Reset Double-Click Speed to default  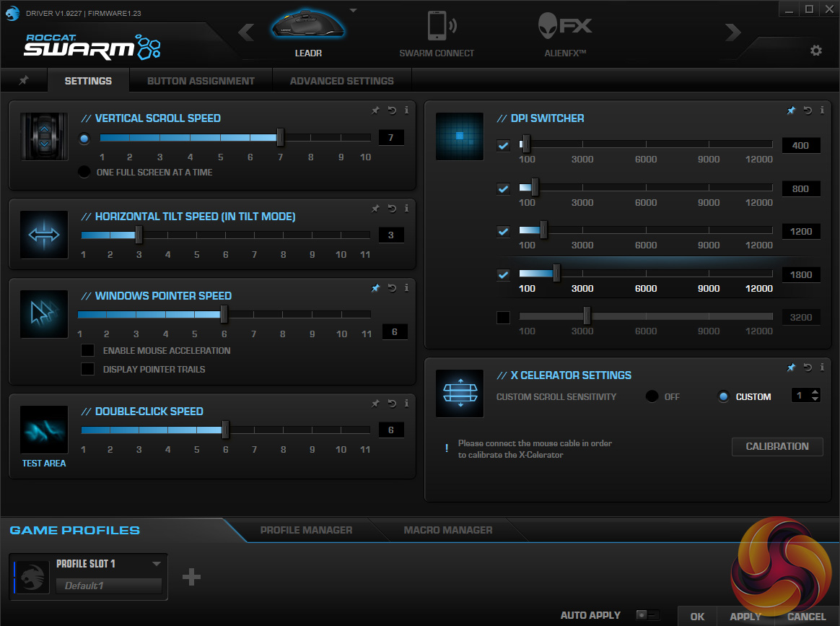pyautogui.click(x=392, y=403)
